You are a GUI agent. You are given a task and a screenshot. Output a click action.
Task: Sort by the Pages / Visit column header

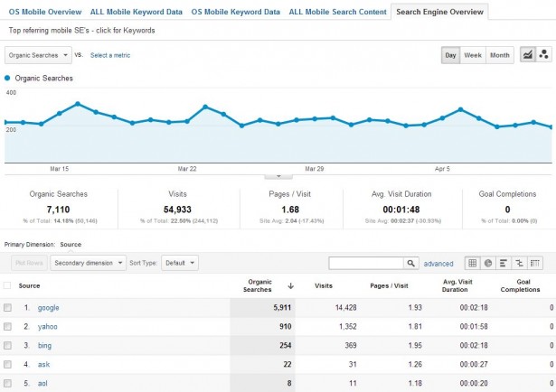[389, 285]
